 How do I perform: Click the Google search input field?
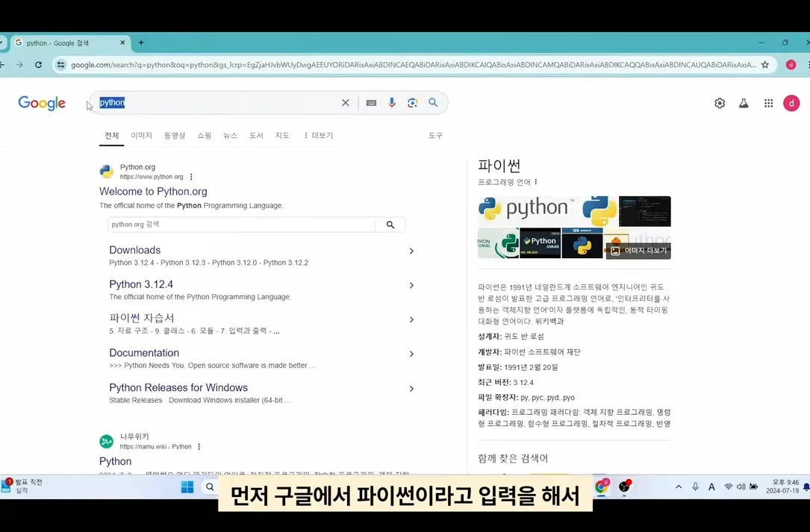coord(217,103)
